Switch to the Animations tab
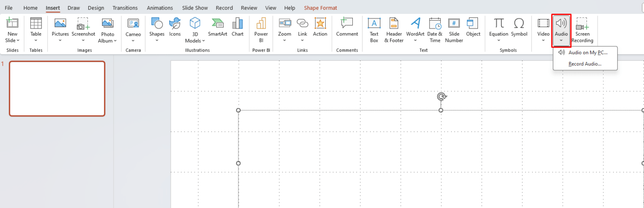 pos(160,8)
